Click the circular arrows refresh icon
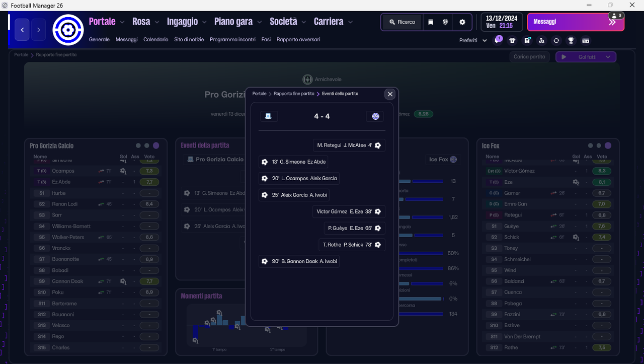 [556, 40]
